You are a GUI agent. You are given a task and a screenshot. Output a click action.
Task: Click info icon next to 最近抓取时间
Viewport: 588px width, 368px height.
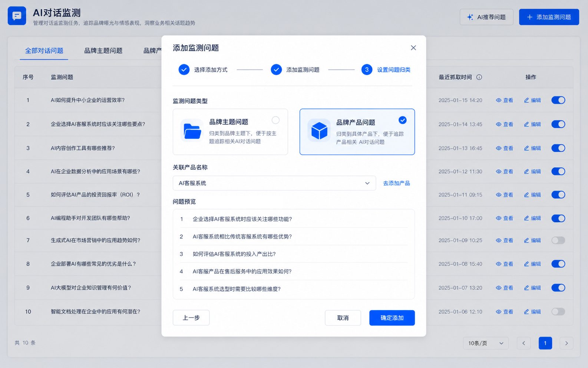[479, 77]
